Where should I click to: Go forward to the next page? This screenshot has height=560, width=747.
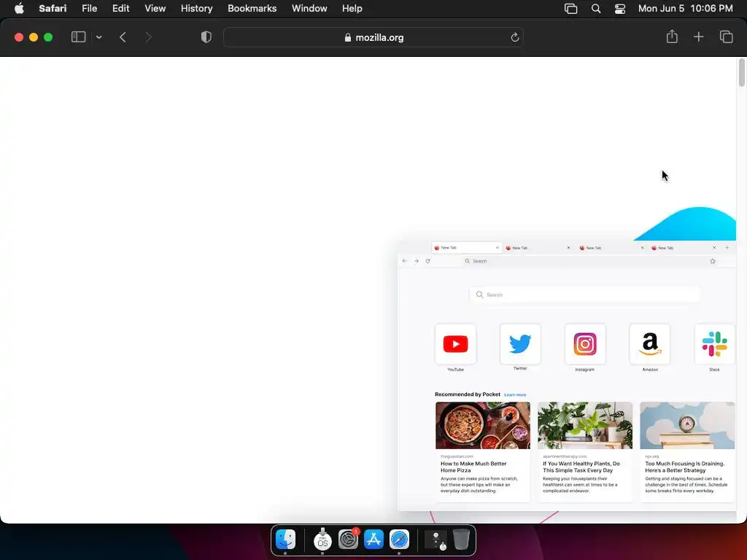pyautogui.click(x=148, y=37)
